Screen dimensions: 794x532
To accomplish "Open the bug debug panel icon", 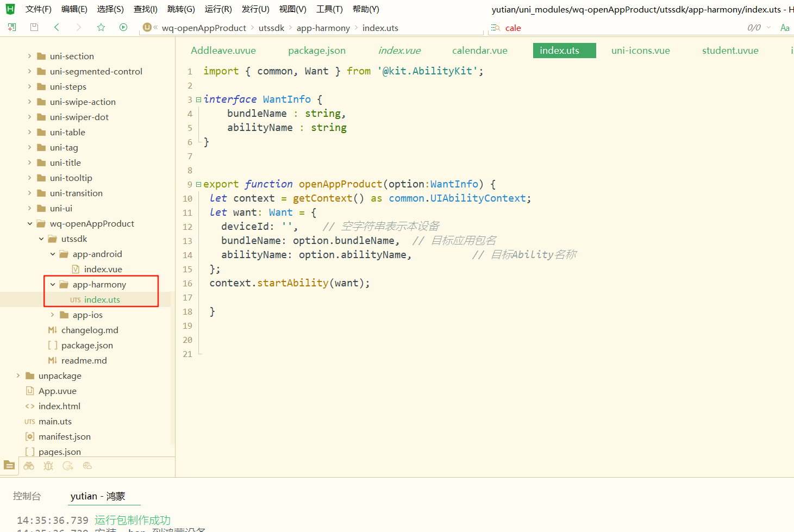I will pyautogui.click(x=48, y=466).
